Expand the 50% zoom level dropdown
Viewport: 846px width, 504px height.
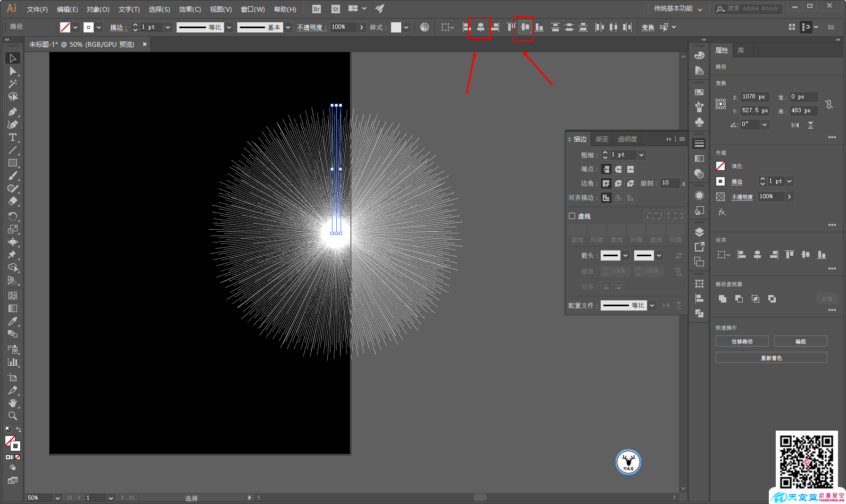(57, 498)
